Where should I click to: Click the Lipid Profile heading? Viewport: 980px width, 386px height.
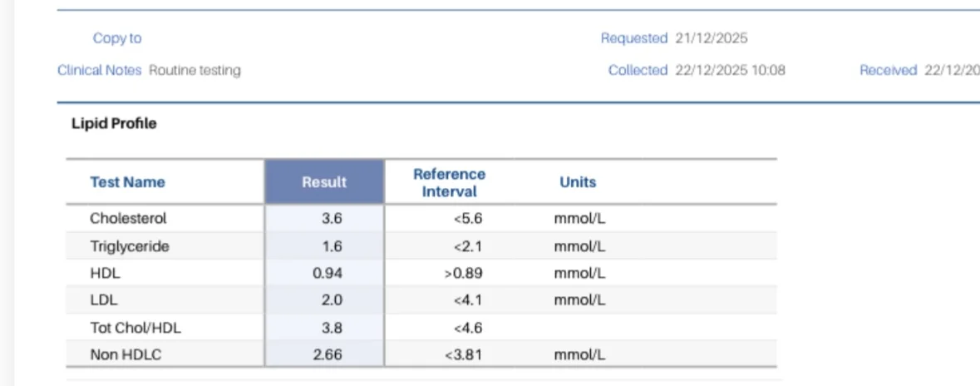click(x=114, y=124)
